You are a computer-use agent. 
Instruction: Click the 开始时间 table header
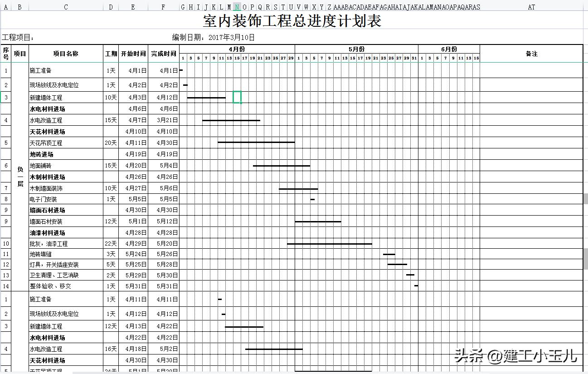(x=133, y=54)
